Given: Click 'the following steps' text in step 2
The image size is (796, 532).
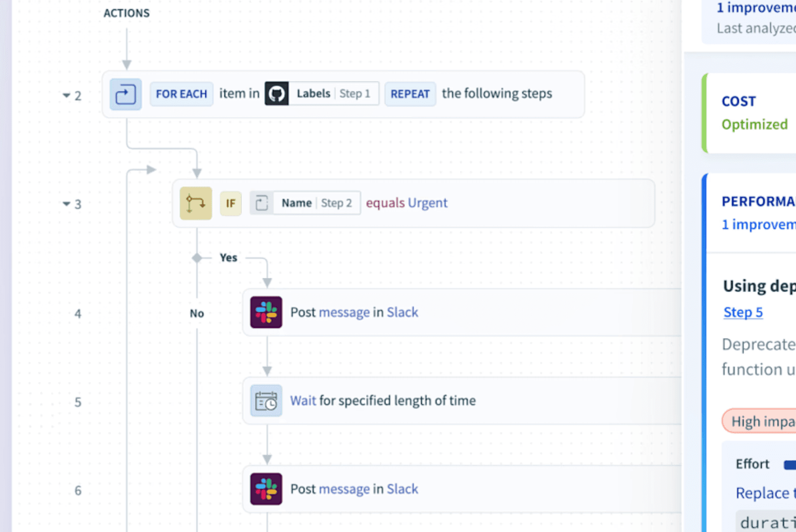Looking at the screenshot, I should (497, 93).
